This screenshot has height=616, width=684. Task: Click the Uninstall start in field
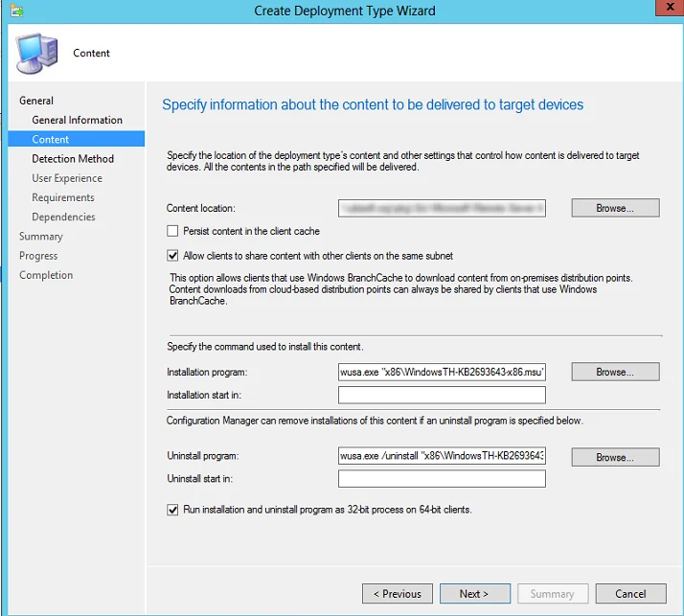tap(442, 479)
